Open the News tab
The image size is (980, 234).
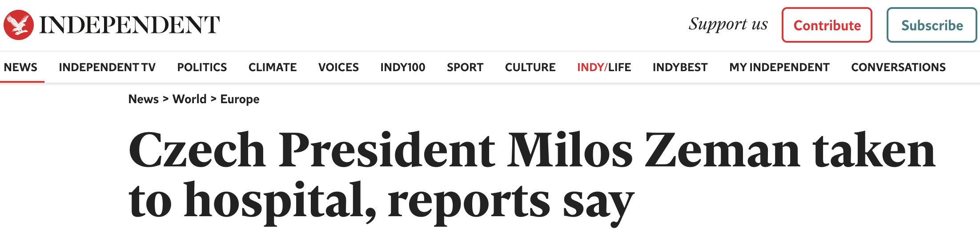20,67
